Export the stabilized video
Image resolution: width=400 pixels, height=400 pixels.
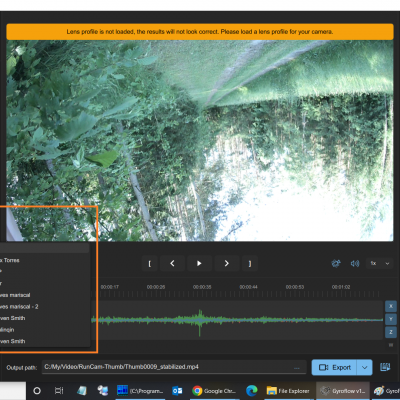tap(334, 367)
